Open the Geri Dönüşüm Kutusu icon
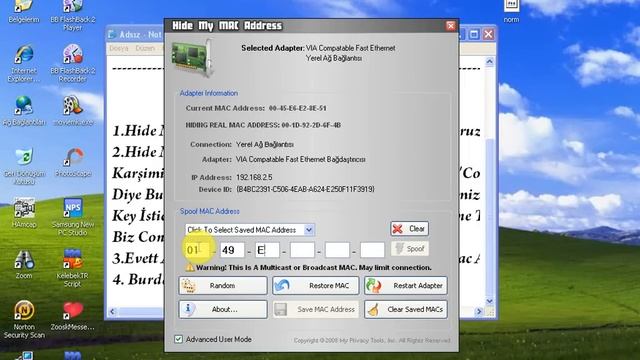Screen dimensions: 640x360 pos(24,167)
